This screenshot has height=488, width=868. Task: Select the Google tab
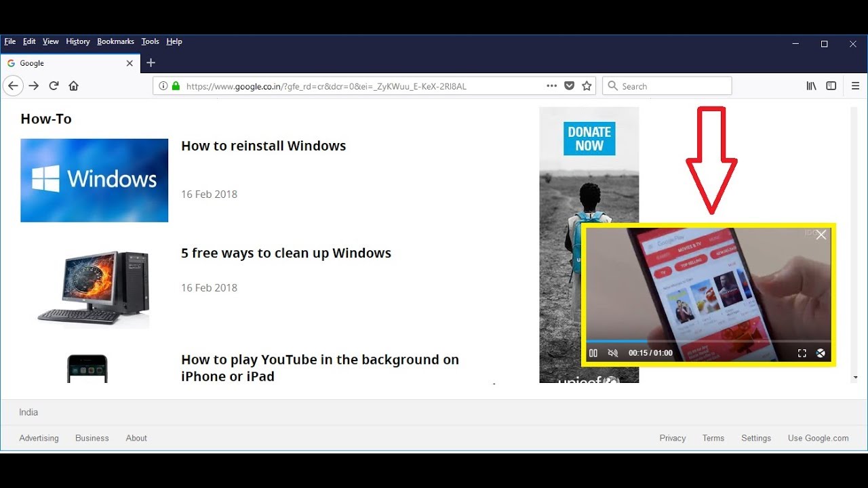(x=71, y=63)
